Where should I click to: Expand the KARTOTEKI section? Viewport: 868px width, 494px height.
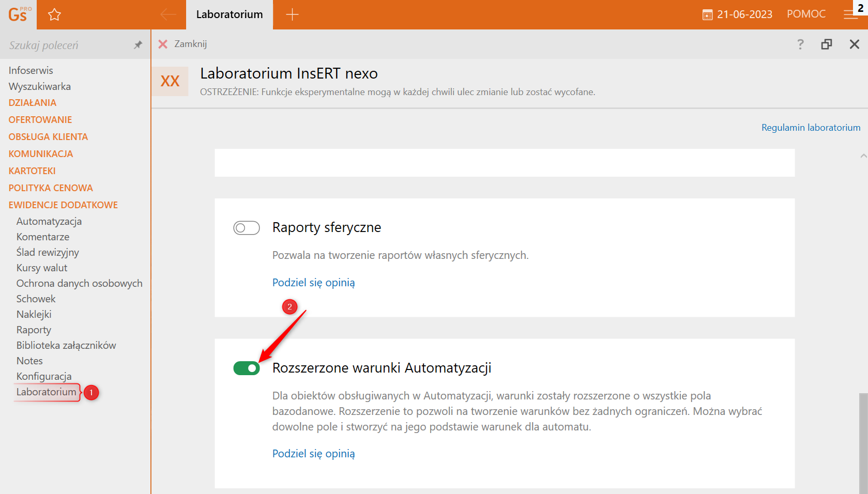[x=32, y=171]
